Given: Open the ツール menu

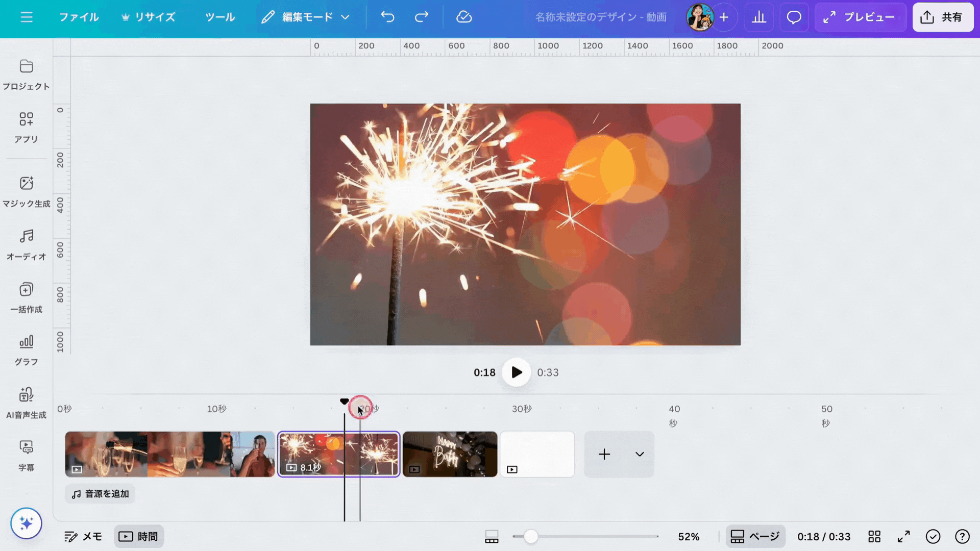Looking at the screenshot, I should (x=219, y=17).
